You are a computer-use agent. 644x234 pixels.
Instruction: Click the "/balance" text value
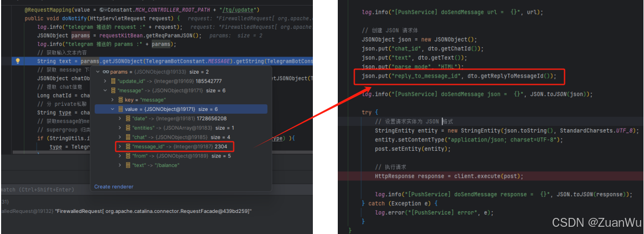click(x=166, y=165)
